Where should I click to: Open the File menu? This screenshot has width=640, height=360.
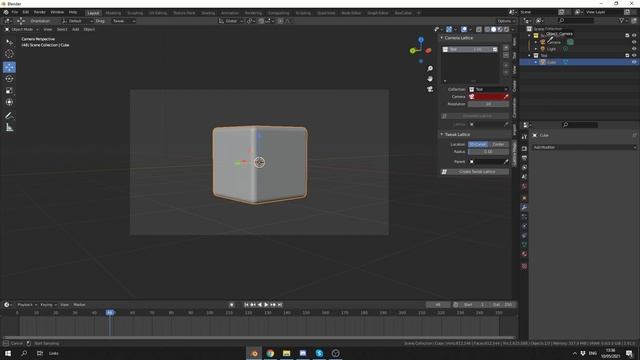(15, 12)
